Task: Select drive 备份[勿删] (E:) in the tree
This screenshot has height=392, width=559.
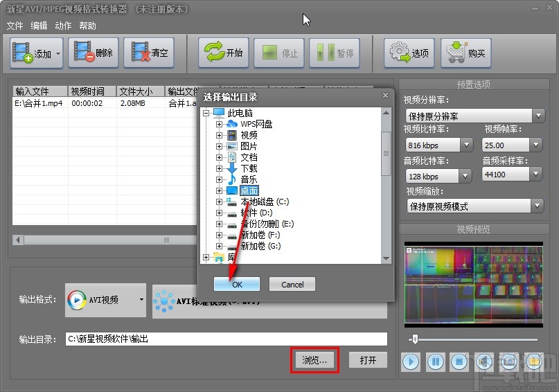Action: click(267, 224)
